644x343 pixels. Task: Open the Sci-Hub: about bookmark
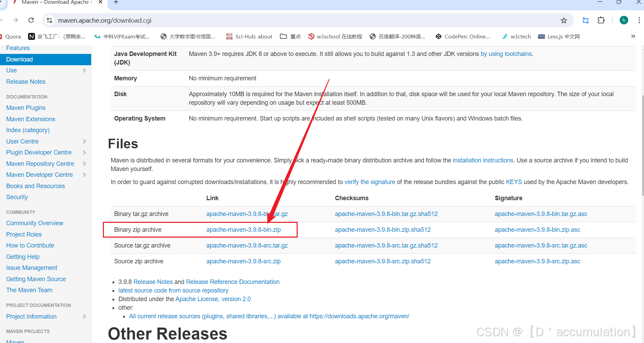249,36
